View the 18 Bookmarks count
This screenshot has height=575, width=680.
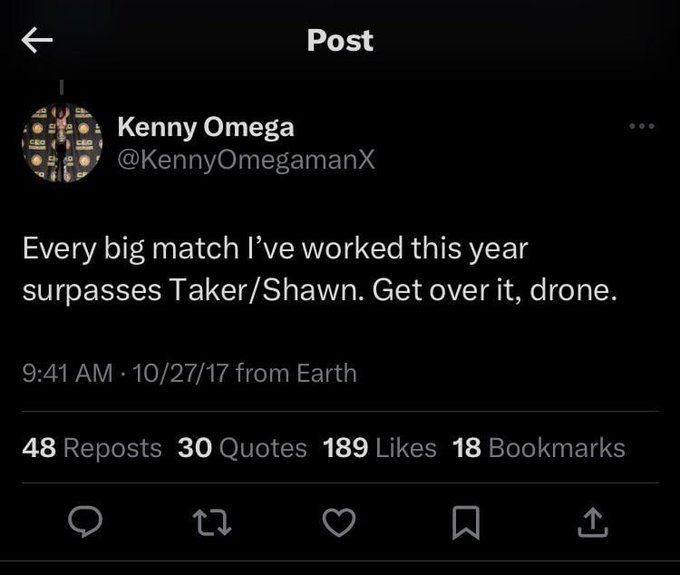(539, 448)
